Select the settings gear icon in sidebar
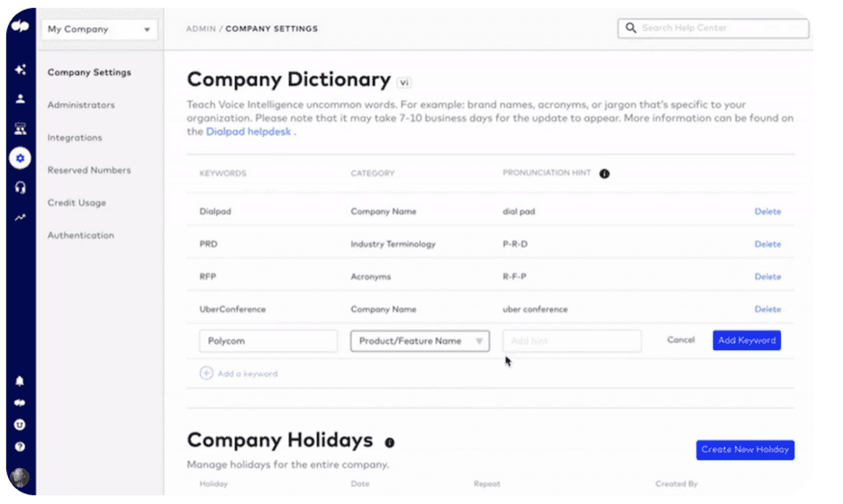This screenshot has height=504, width=843. (x=20, y=158)
